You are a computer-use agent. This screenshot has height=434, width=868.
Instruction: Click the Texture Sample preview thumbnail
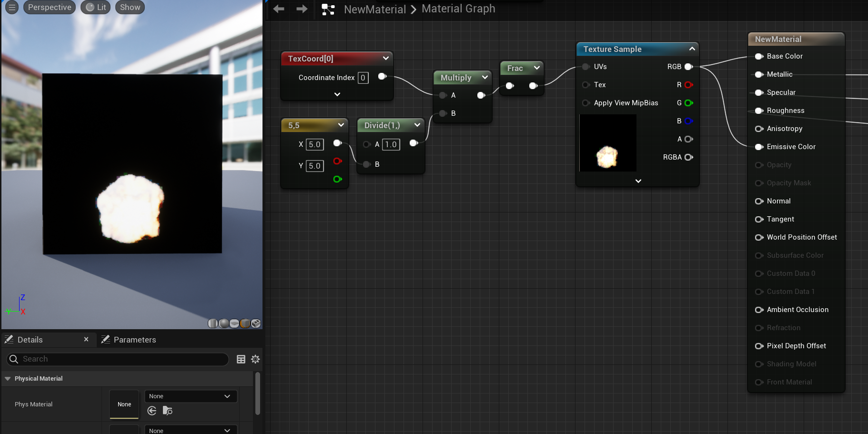(x=608, y=143)
